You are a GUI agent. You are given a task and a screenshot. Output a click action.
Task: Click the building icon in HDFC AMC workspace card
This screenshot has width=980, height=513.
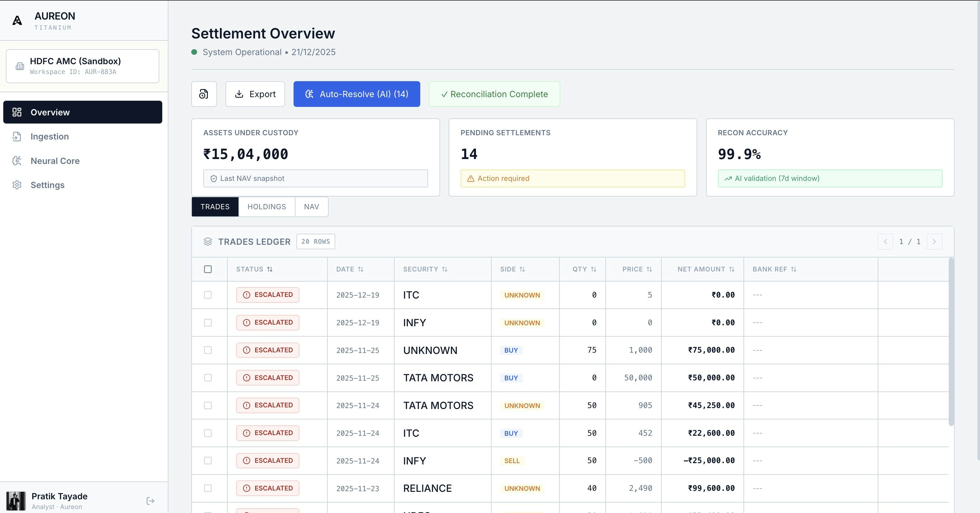point(21,66)
